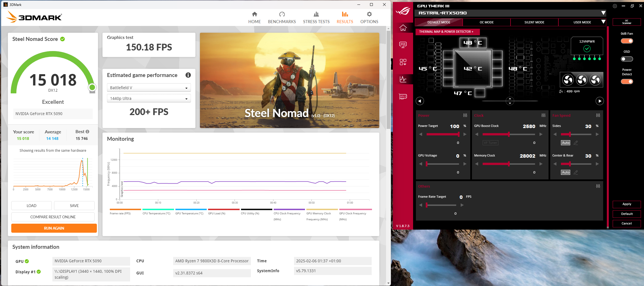Open the Power panel adjust icon
Image resolution: width=644 pixels, height=286 pixels.
tap(465, 115)
